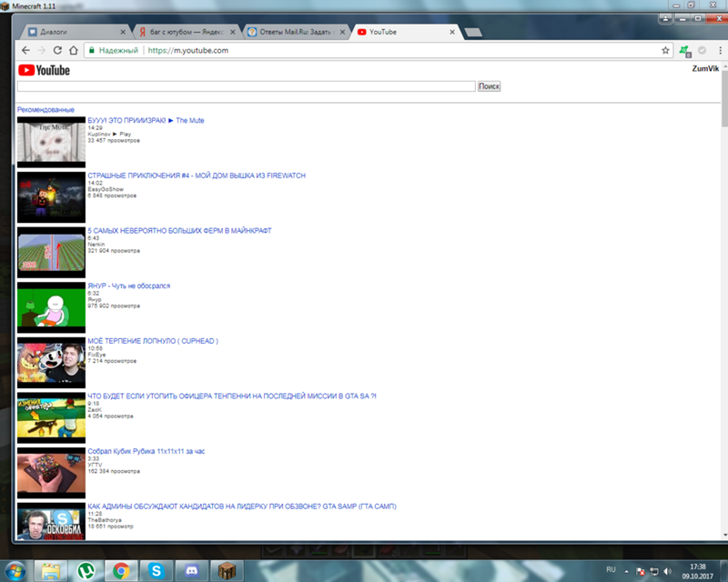This screenshot has width=728, height=582.
Task: Open video 'МОЁ ТЕРПЕНИЕ ЛОПНУЛО ( CUPHEAD )'
Action: pos(153,341)
